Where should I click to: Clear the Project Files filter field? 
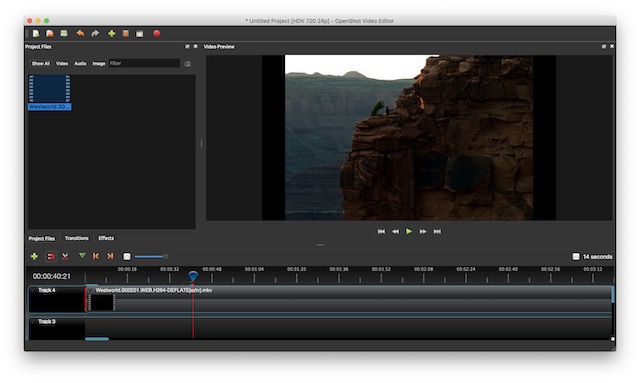click(187, 64)
